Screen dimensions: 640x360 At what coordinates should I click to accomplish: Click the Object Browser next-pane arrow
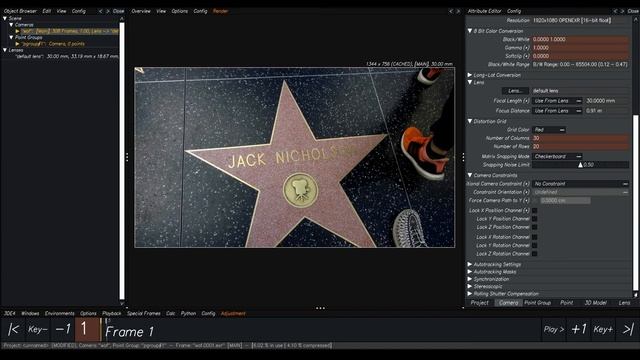[108, 11]
